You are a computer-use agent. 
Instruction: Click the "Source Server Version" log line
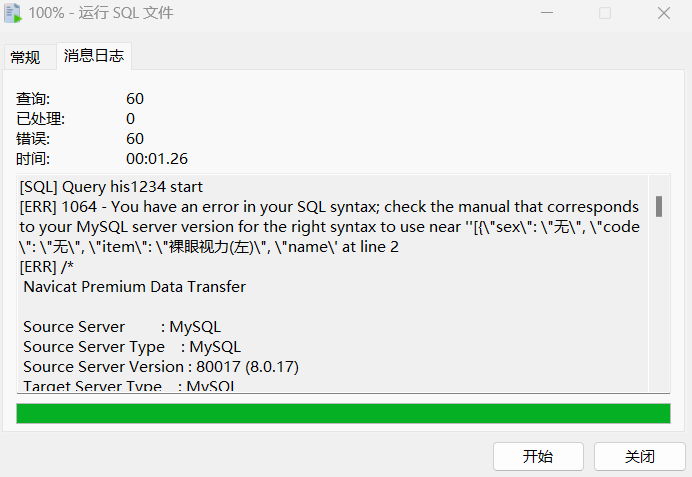click(161, 367)
